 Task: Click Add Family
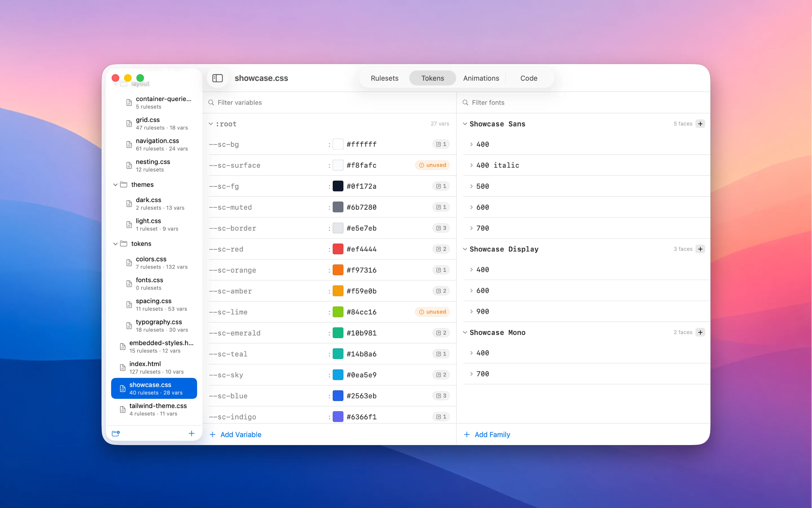487,434
